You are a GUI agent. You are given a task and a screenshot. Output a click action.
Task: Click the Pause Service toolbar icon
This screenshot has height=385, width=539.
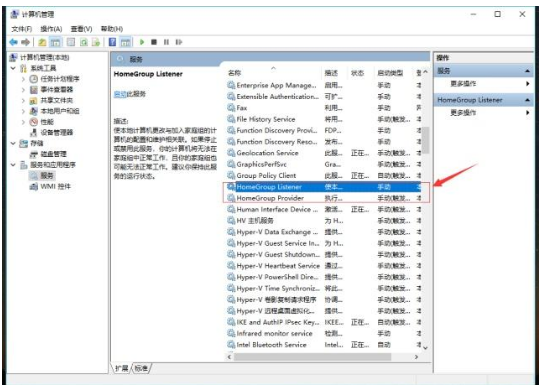[166, 42]
